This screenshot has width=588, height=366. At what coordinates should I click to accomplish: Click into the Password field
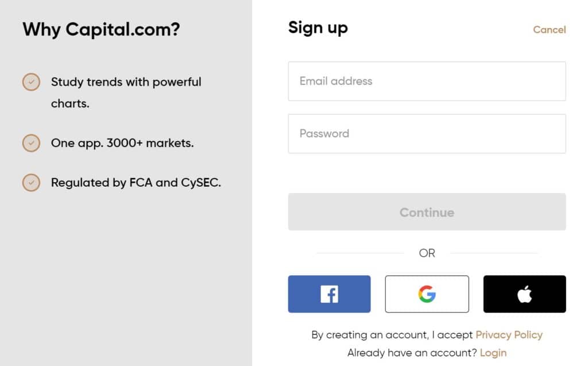[427, 133]
